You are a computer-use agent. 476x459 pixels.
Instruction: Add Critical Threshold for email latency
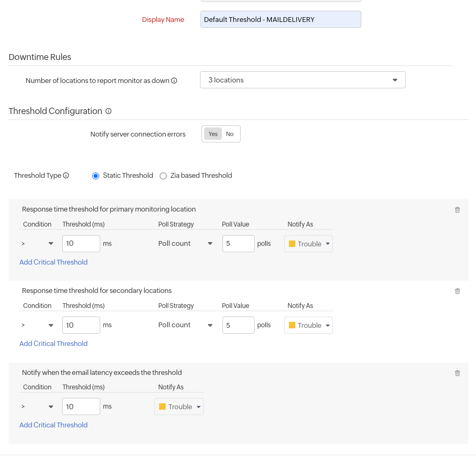pos(53,425)
